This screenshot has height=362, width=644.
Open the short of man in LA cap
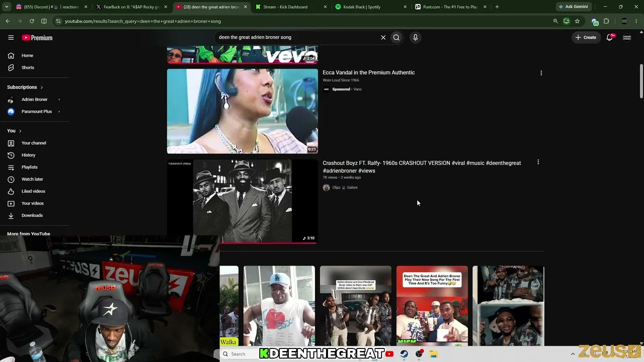(279, 306)
